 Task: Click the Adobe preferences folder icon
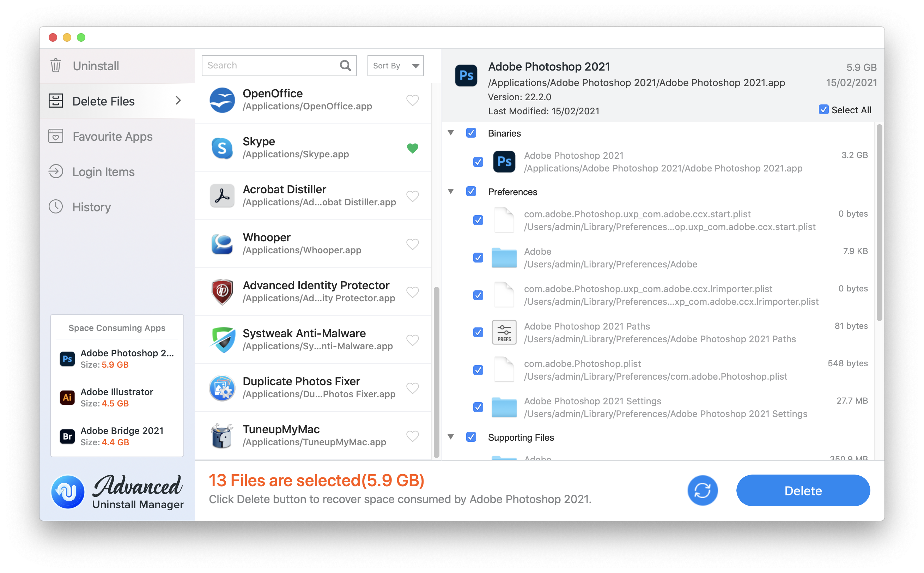point(504,258)
